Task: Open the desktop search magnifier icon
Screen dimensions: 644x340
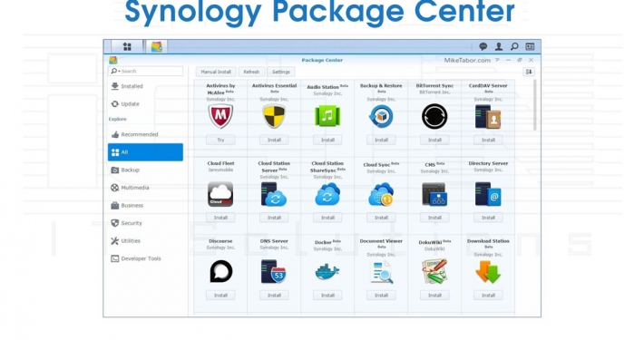Action: (x=514, y=46)
